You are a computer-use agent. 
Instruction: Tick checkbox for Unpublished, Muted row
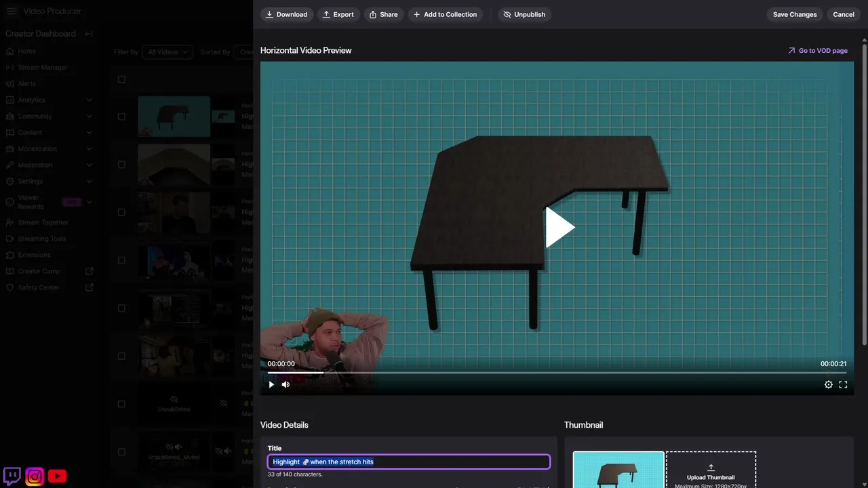click(121, 452)
